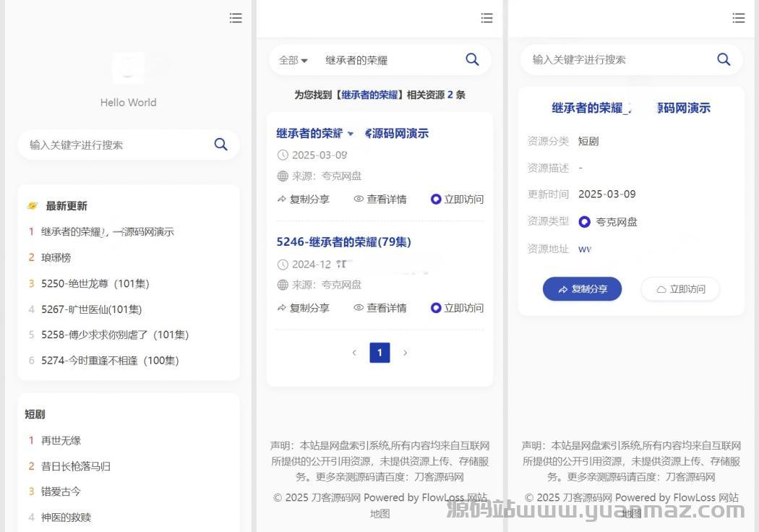Image resolution: width=759 pixels, height=532 pixels.
Task: Click the search magnifier beside 继承者的荣耀 query
Action: click(x=472, y=59)
